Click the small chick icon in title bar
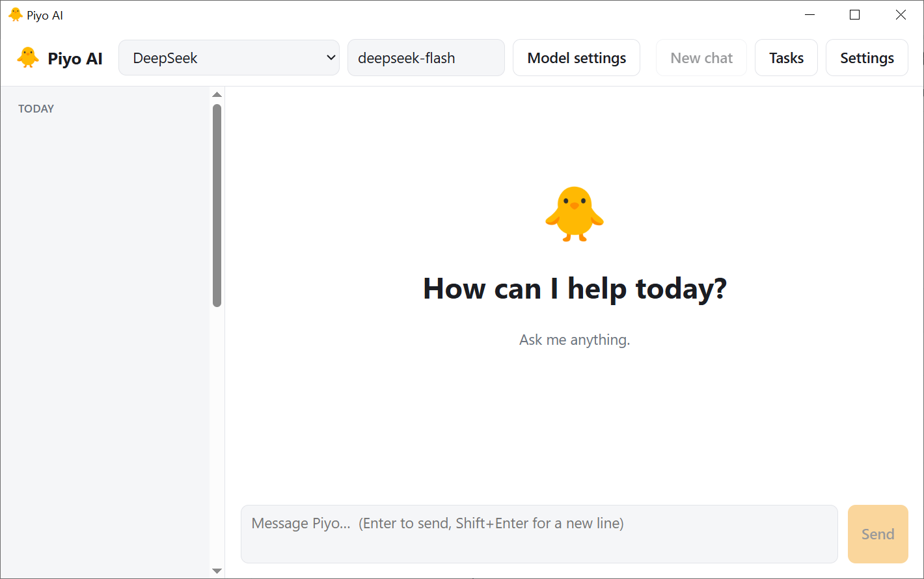Viewport: 924px width, 579px height. tap(15, 15)
